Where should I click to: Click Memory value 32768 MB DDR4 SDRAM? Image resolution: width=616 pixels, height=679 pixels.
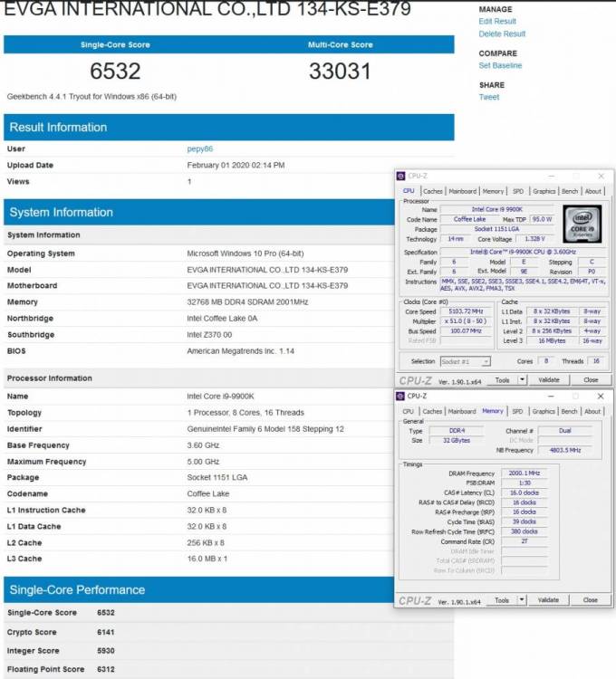(247, 301)
